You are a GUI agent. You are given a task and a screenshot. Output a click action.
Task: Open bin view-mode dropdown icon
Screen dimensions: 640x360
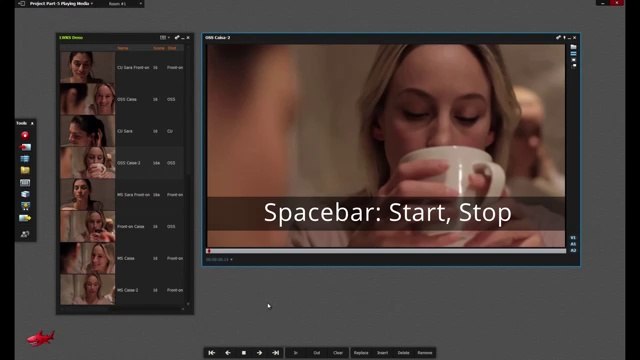164,38
